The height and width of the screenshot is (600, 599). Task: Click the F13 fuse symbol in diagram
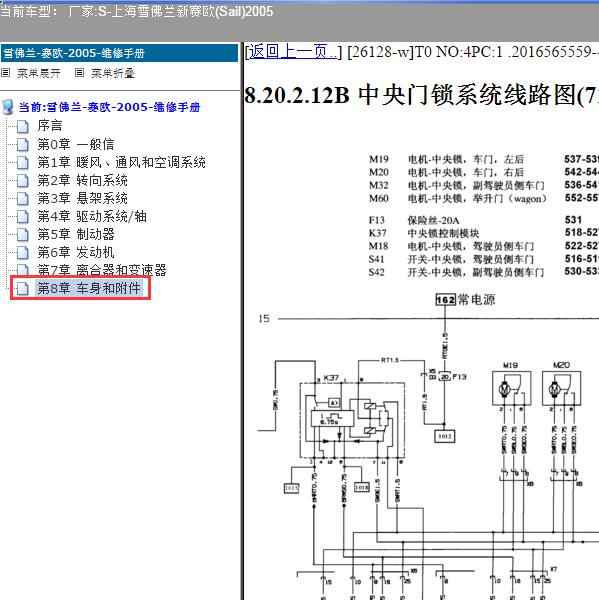click(445, 377)
